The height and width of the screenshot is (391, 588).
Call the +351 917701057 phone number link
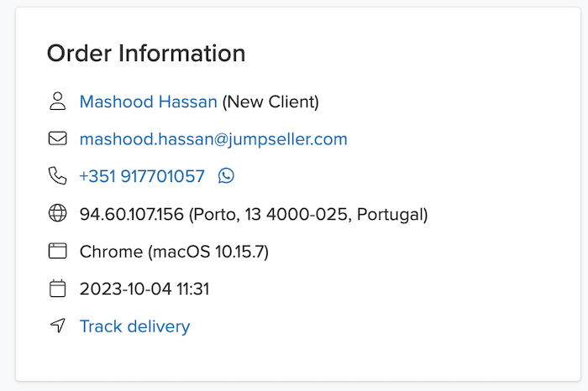pyautogui.click(x=142, y=176)
